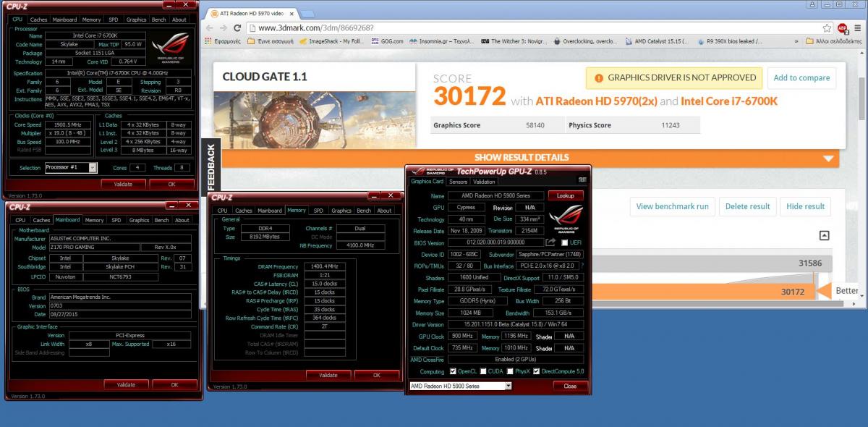Open the Overclocking bookmark

[587, 41]
